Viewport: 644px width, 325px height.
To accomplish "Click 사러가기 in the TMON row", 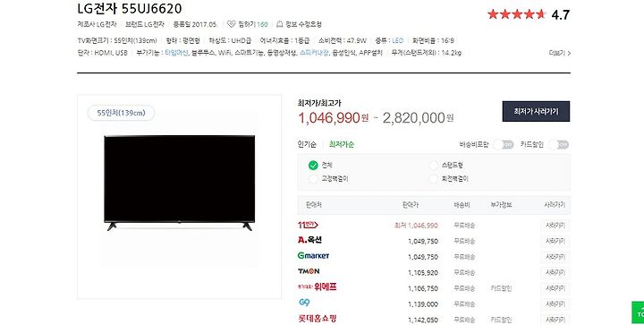I will [555, 273].
